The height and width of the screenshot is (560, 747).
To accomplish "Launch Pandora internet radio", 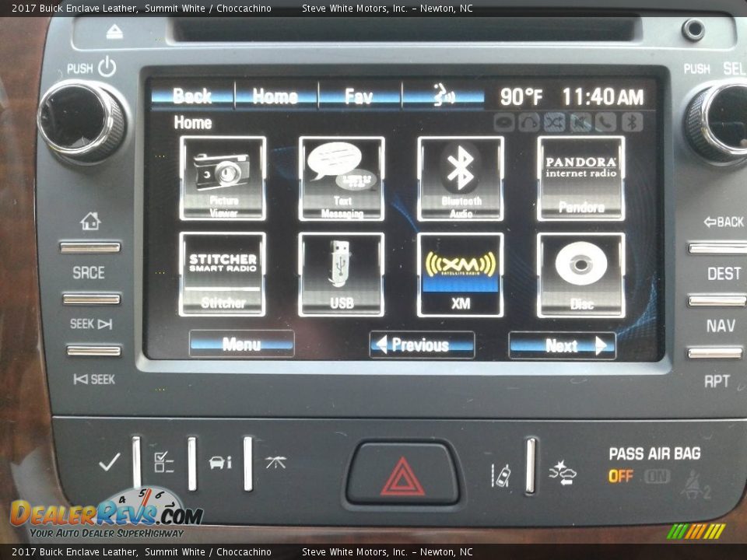I will click(x=580, y=178).
